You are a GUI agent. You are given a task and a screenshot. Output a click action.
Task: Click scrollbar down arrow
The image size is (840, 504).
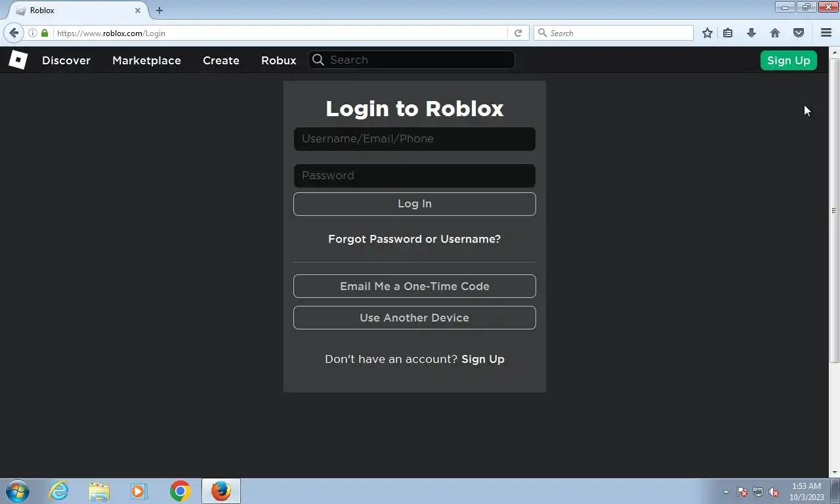click(835, 472)
